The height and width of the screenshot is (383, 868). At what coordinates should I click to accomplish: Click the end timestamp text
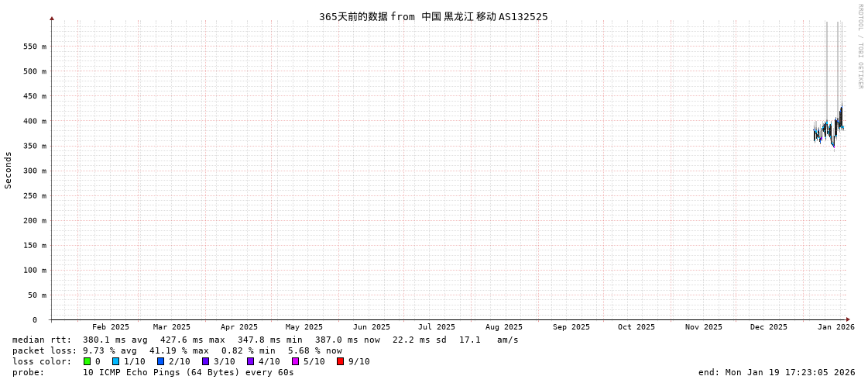coord(776,372)
